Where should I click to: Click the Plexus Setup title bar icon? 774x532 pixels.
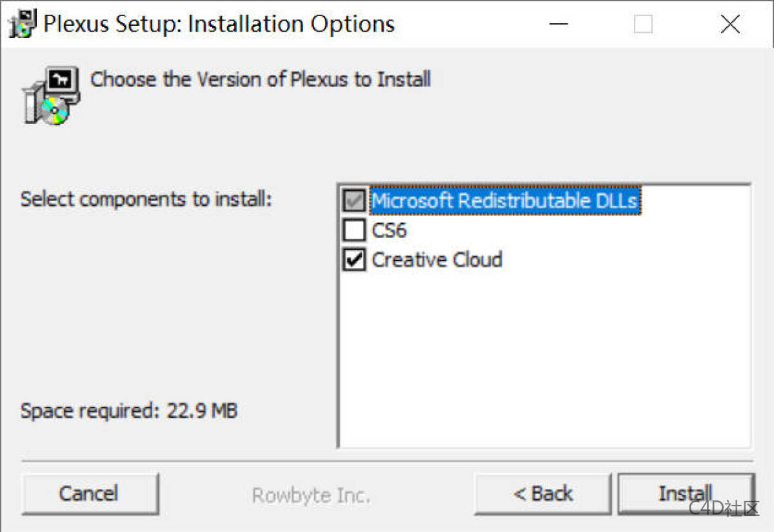pos(23,25)
